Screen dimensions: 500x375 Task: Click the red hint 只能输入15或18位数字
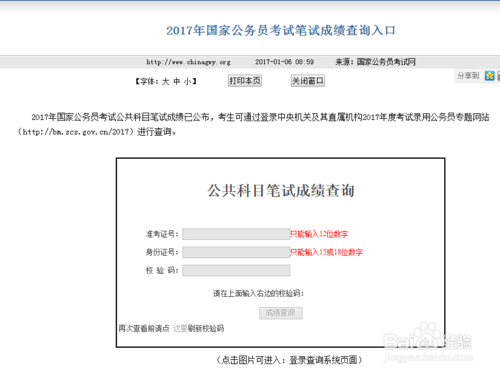pyautogui.click(x=326, y=252)
